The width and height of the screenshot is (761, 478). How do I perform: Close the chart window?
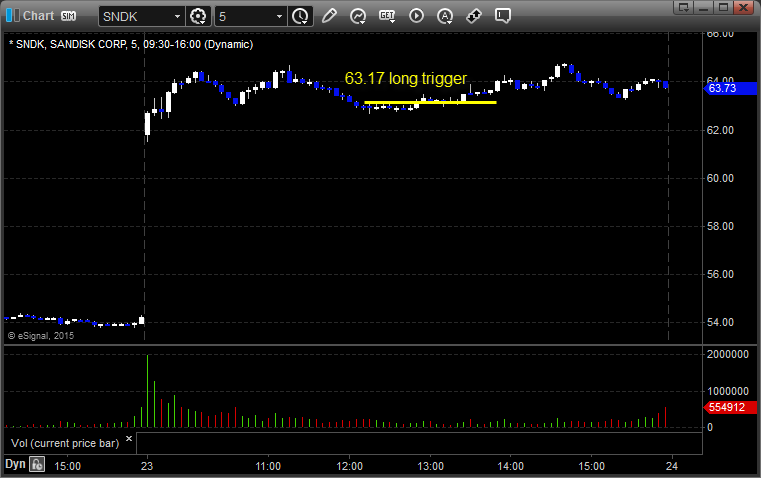click(x=744, y=7)
